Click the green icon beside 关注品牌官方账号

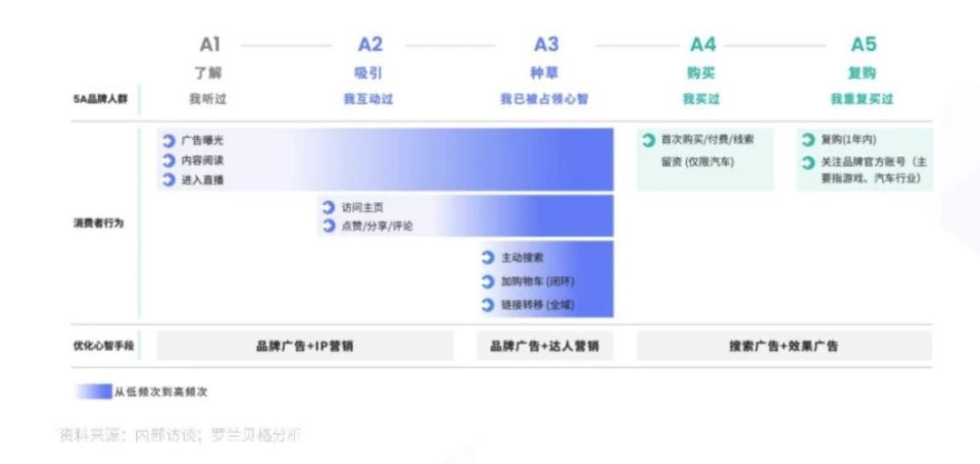[x=808, y=163]
